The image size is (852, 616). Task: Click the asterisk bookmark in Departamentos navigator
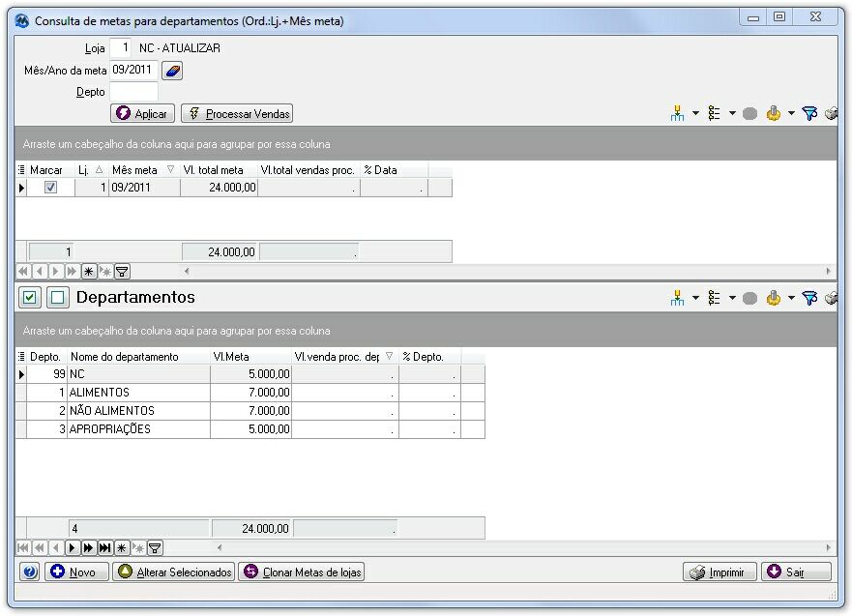122,547
